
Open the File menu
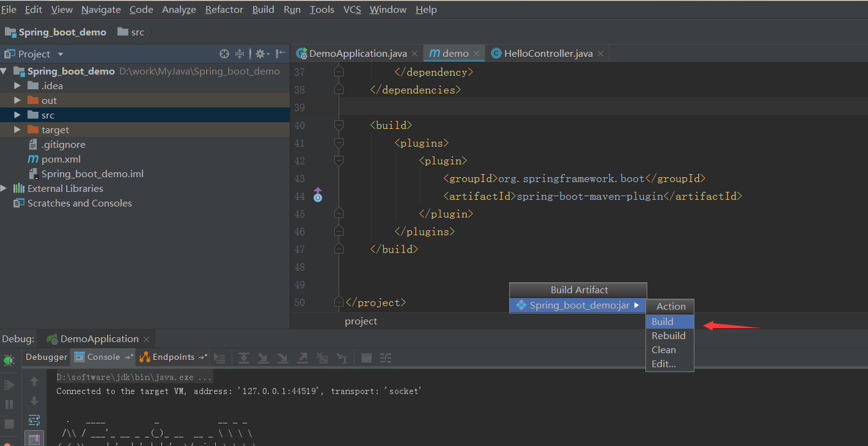tap(9, 10)
